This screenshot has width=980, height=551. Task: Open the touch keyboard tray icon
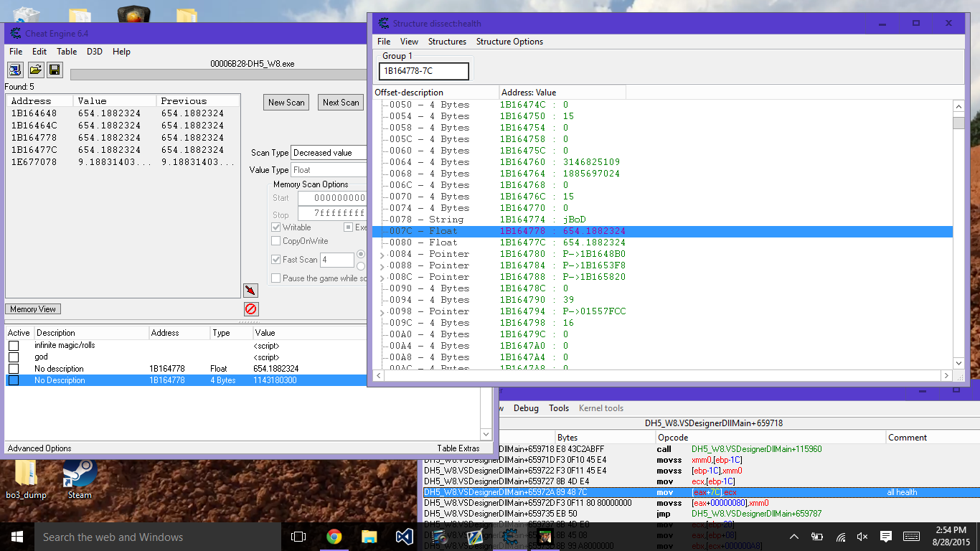pyautogui.click(x=911, y=537)
